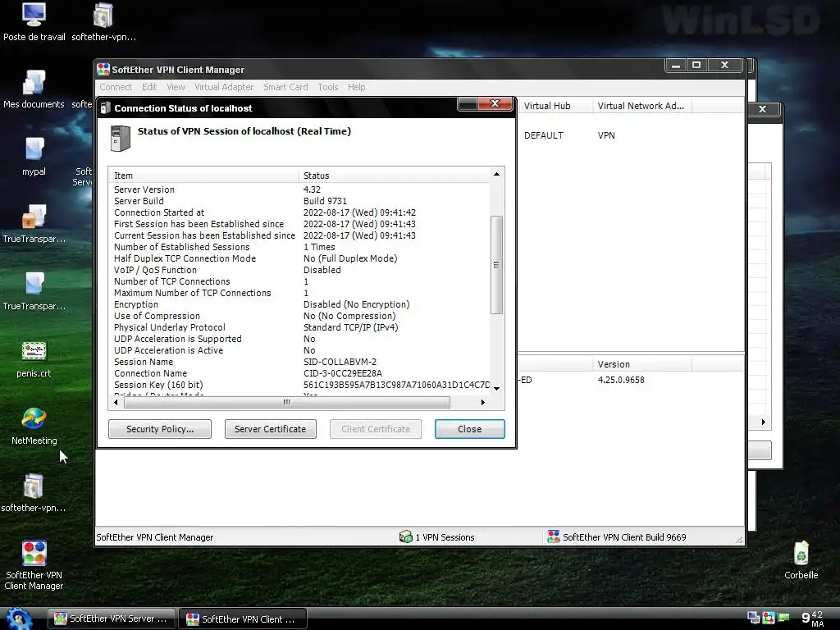Select the Number of Established Sessions row
The width and height of the screenshot is (840, 630).
pos(300,247)
